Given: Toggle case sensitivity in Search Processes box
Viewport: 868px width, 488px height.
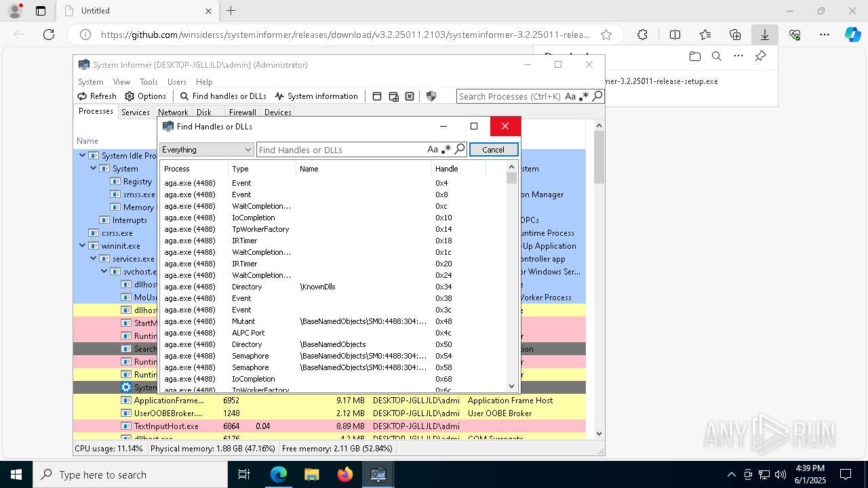Looking at the screenshot, I should coord(570,96).
